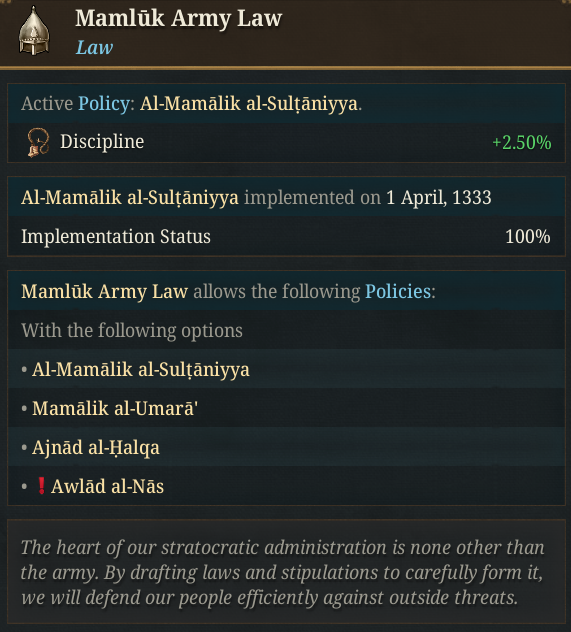Click the italic stratocratic administration description

tap(282, 572)
